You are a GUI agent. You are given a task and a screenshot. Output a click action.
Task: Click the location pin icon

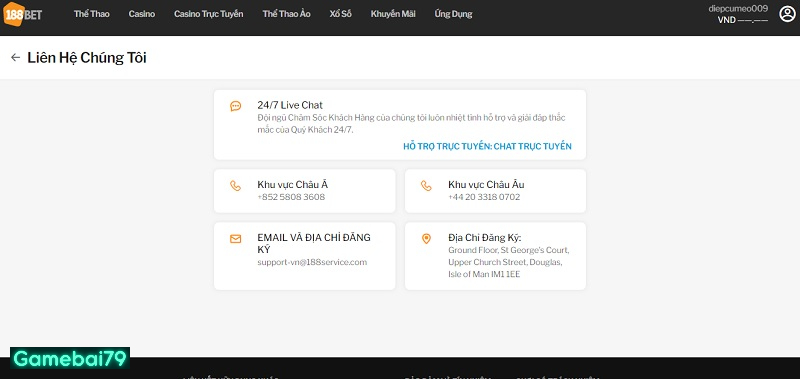tap(426, 239)
